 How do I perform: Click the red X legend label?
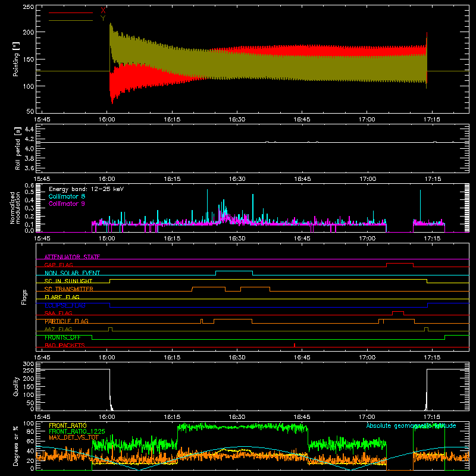click(x=103, y=11)
